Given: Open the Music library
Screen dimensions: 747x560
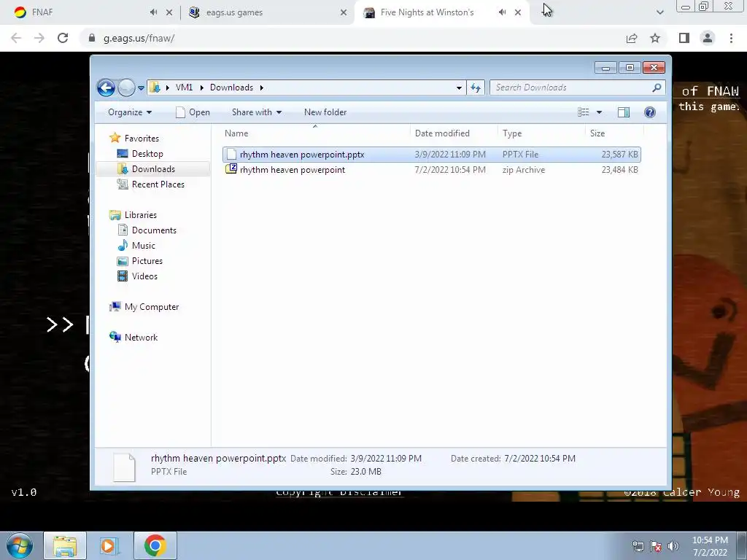Looking at the screenshot, I should coord(144,246).
